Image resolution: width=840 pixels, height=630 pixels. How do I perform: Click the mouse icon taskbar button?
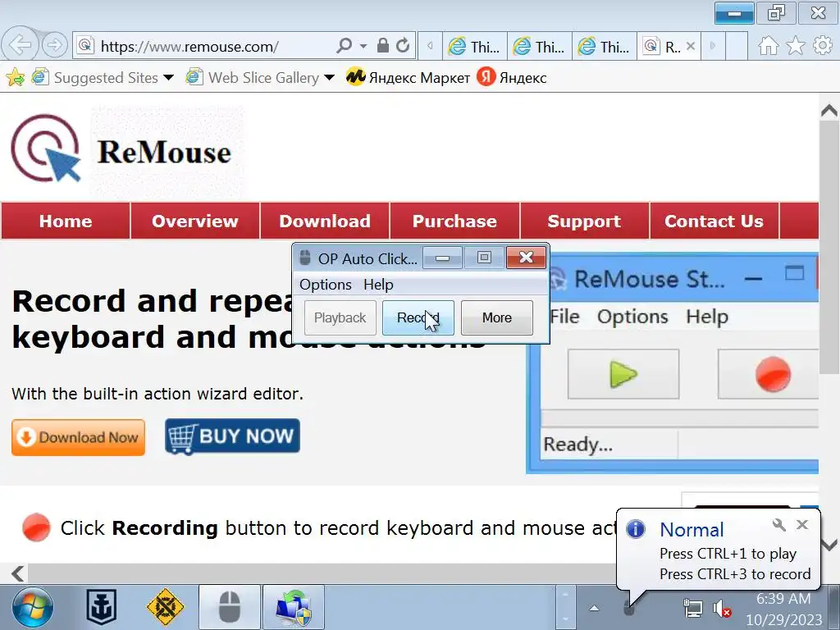[230, 607]
